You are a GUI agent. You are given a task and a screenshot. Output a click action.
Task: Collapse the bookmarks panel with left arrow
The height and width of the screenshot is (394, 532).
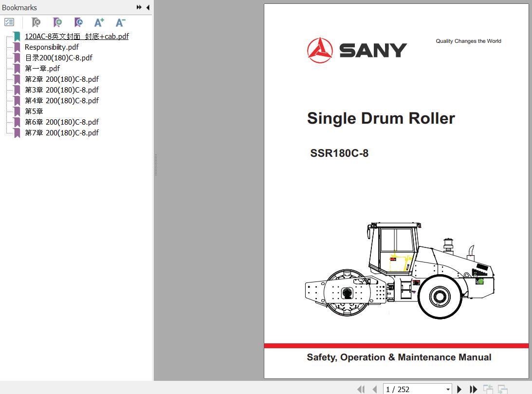[148, 7]
